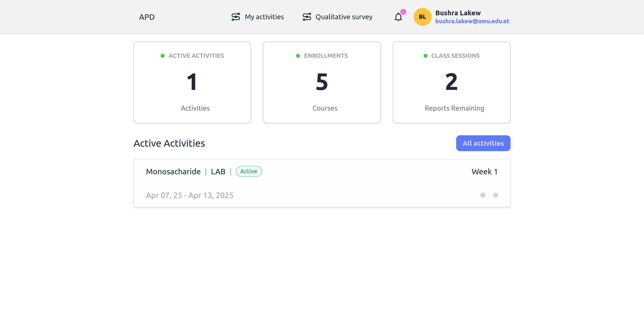This screenshot has height=321, width=644.
Task: Click the Apr 07, 25 - Apr 13, 2025 date
Action: coord(190,195)
